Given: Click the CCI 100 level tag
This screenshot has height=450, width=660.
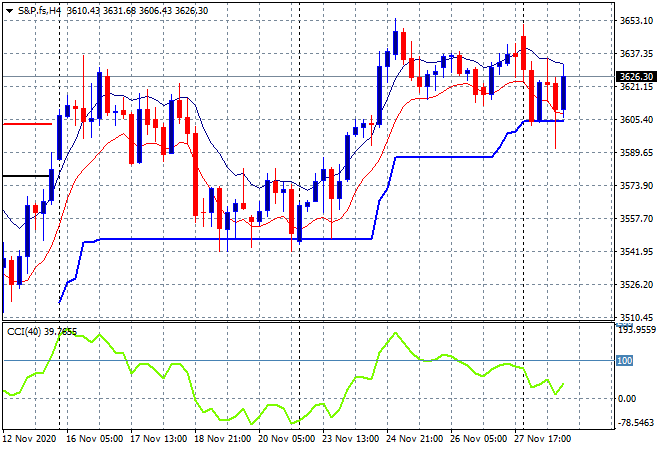Looking at the screenshot, I should point(625,361).
